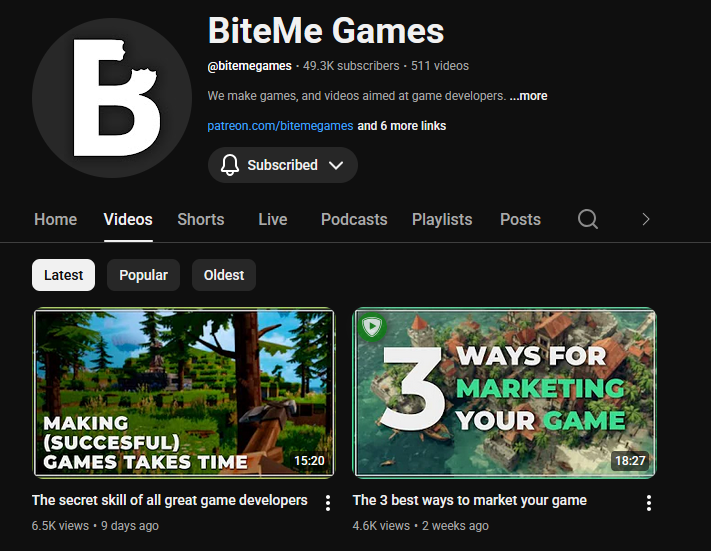This screenshot has height=551, width=711.
Task: Click the 511 videos count
Action: tap(440, 66)
